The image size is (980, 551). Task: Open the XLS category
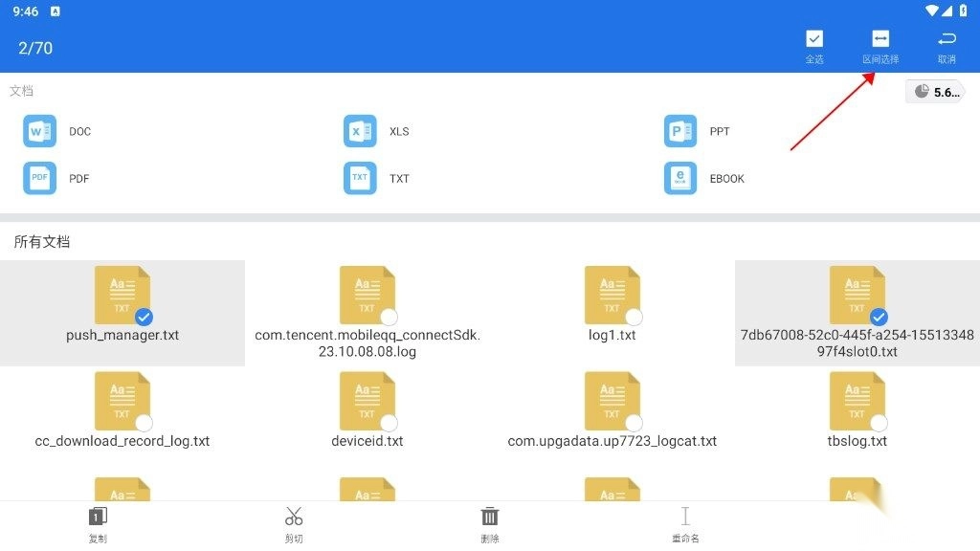360,131
